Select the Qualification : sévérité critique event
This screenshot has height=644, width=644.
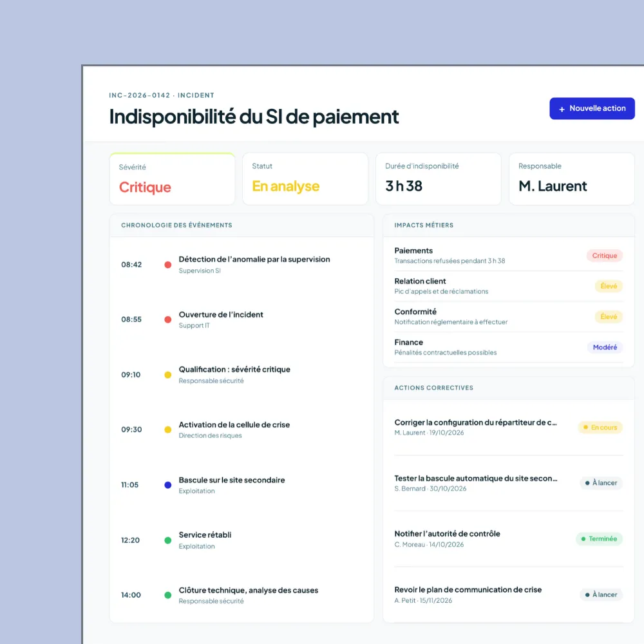point(241,375)
